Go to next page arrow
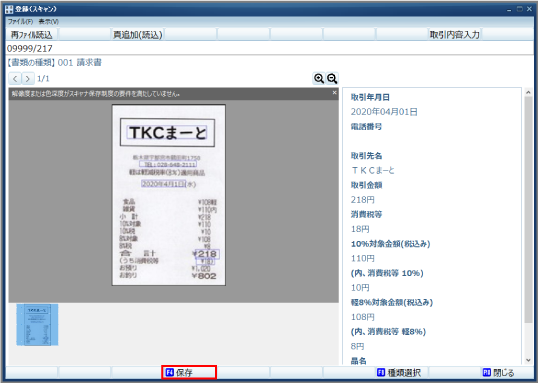This screenshot has height=383, width=538. (28, 79)
